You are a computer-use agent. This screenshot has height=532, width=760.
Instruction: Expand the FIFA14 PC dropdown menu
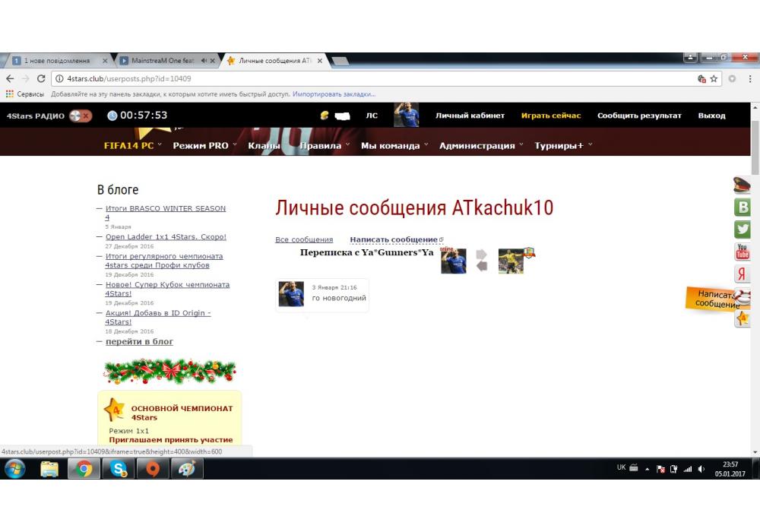[x=133, y=145]
